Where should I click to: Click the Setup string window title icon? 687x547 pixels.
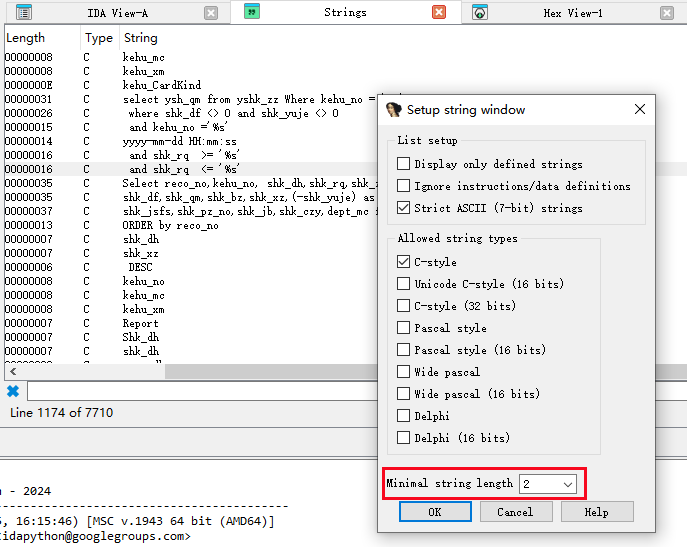coord(393,109)
